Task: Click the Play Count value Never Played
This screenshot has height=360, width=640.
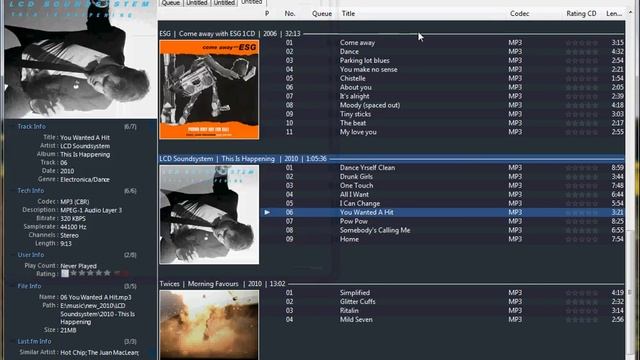Action: (78, 266)
